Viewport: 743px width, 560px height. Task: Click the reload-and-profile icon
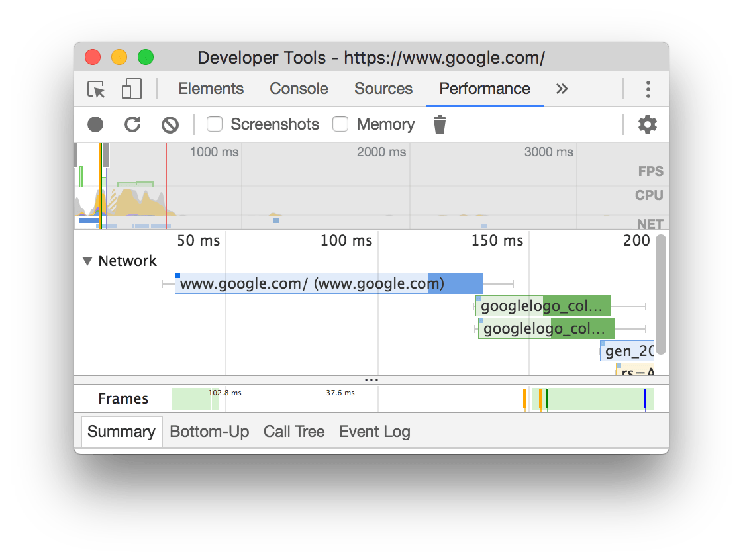click(133, 124)
